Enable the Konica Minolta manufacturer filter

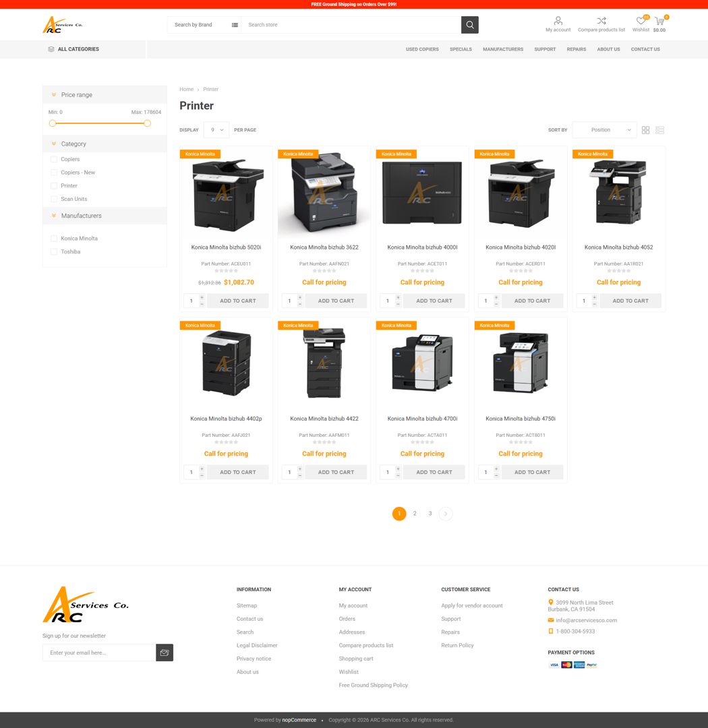pyautogui.click(x=54, y=238)
